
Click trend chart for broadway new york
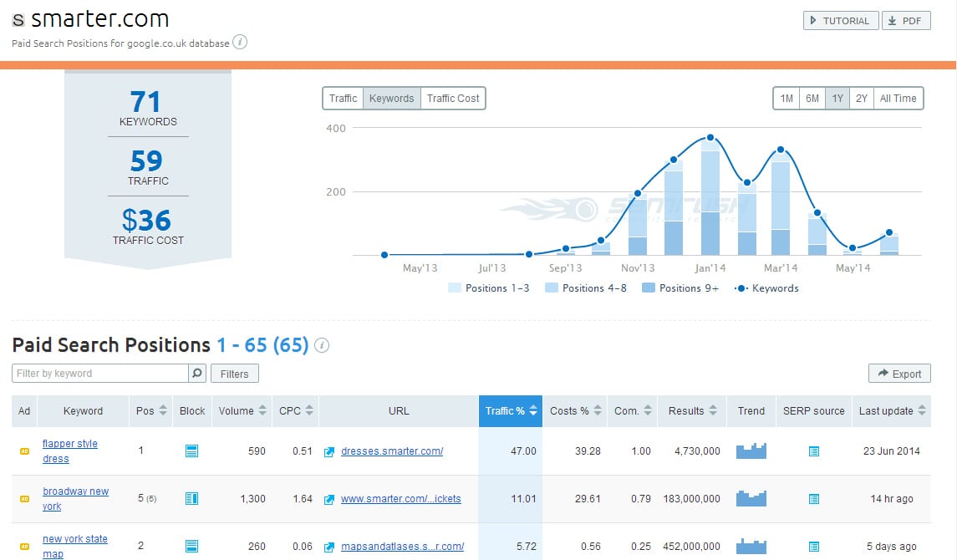click(x=751, y=498)
